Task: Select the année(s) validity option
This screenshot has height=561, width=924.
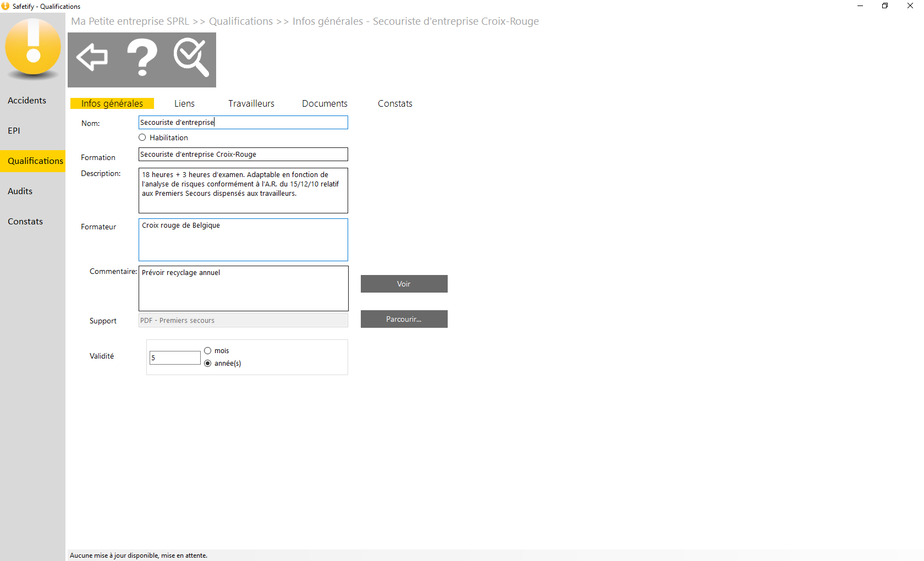Action: point(208,364)
